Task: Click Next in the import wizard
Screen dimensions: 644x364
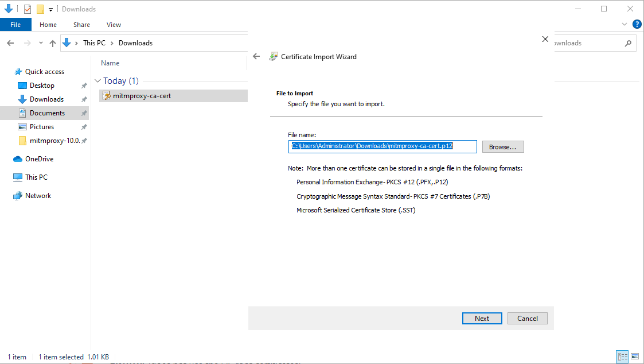Action: point(482,318)
